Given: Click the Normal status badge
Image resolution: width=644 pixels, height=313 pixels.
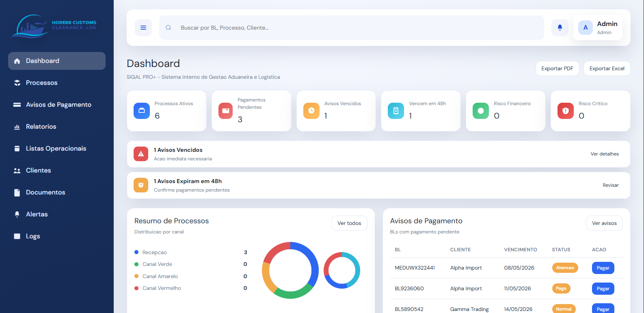Looking at the screenshot, I should [564, 309].
